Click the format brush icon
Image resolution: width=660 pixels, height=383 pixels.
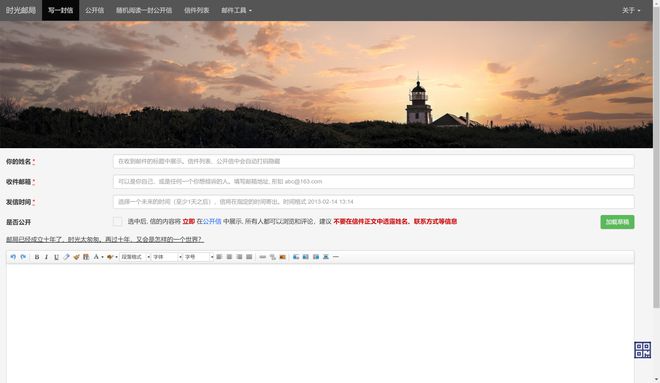coord(76,257)
